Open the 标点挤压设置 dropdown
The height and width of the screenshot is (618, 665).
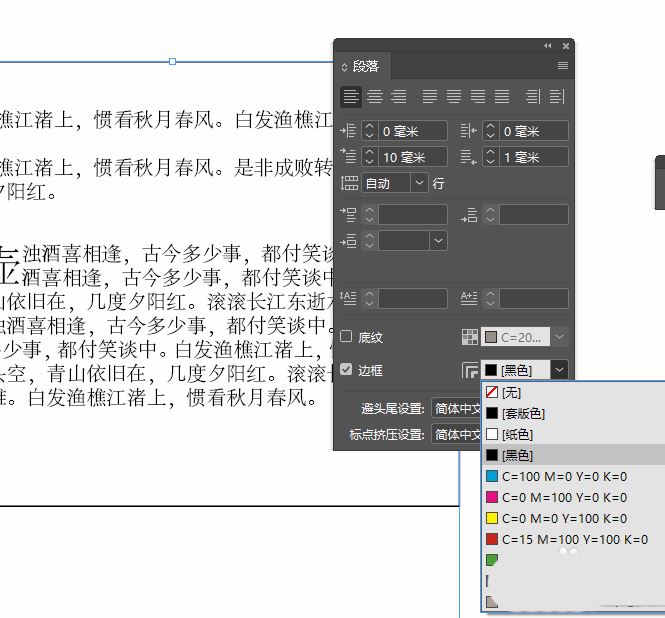[x=456, y=434]
